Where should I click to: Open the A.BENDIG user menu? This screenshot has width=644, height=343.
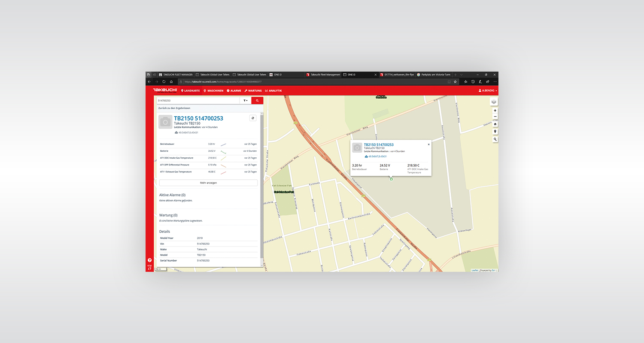click(x=488, y=90)
